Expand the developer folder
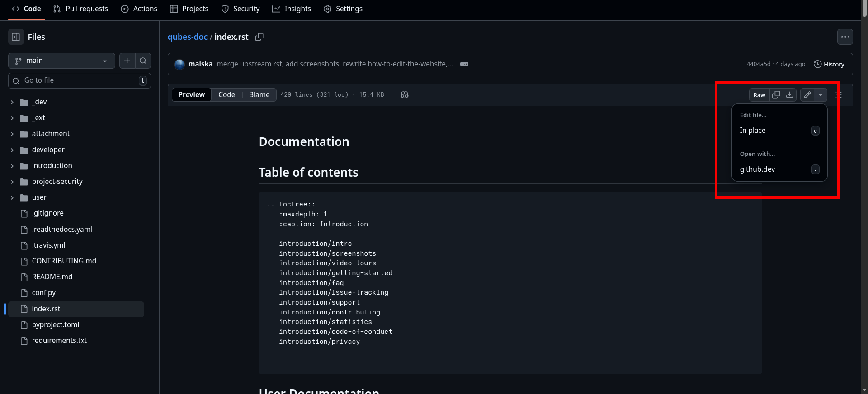 12,150
